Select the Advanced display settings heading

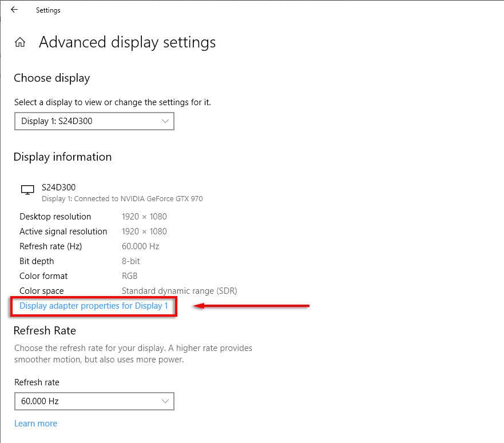tap(127, 42)
